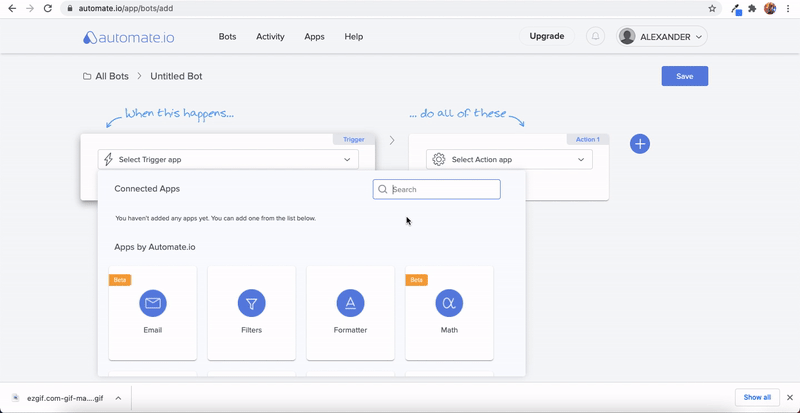Screen dimensions: 800x413
Task: Click Beta badge on the Math card
Action: (416, 280)
